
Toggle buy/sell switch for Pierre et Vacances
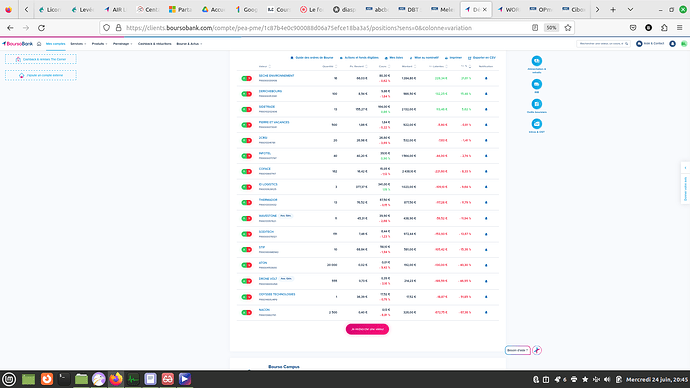246,125
